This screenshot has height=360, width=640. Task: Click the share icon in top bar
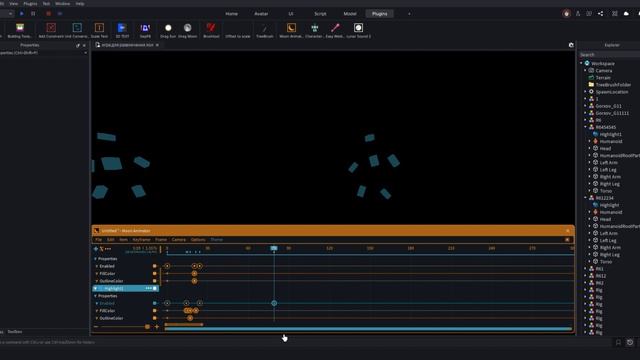point(600,13)
